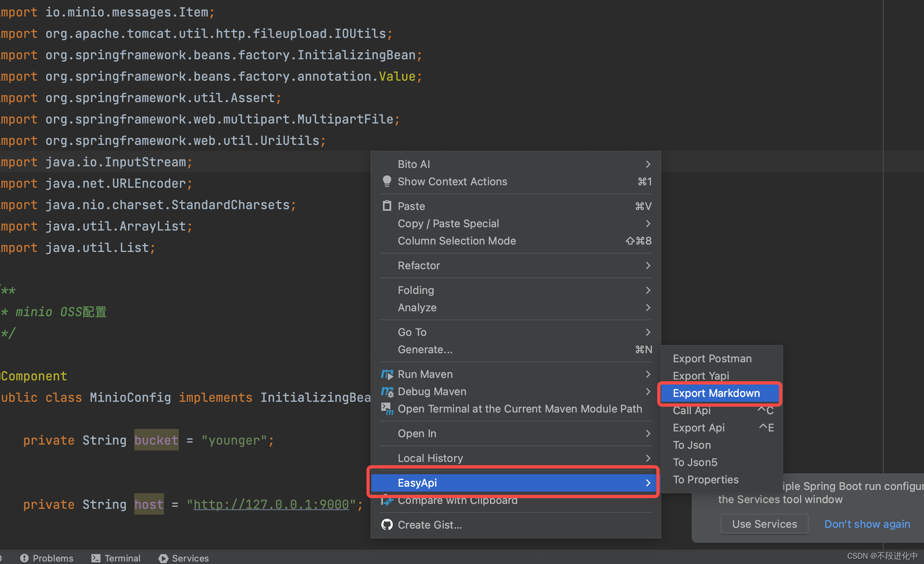
Task: Click the Maven terminal icon
Action: coord(387,409)
